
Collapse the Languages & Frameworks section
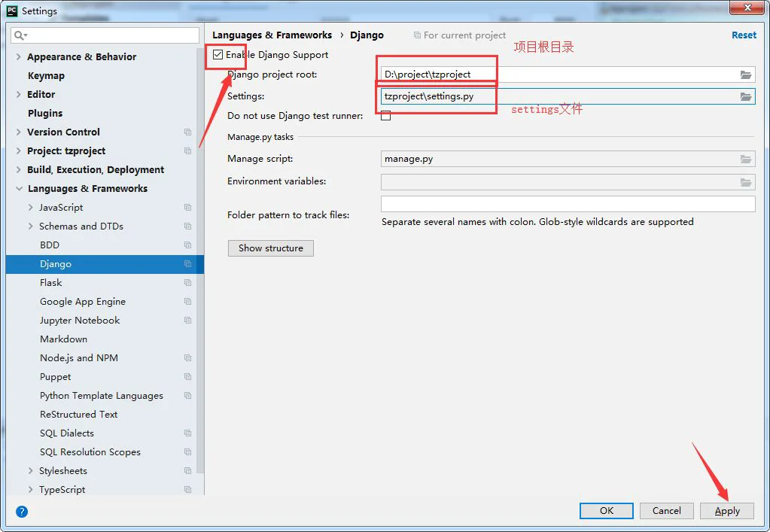tap(19, 188)
